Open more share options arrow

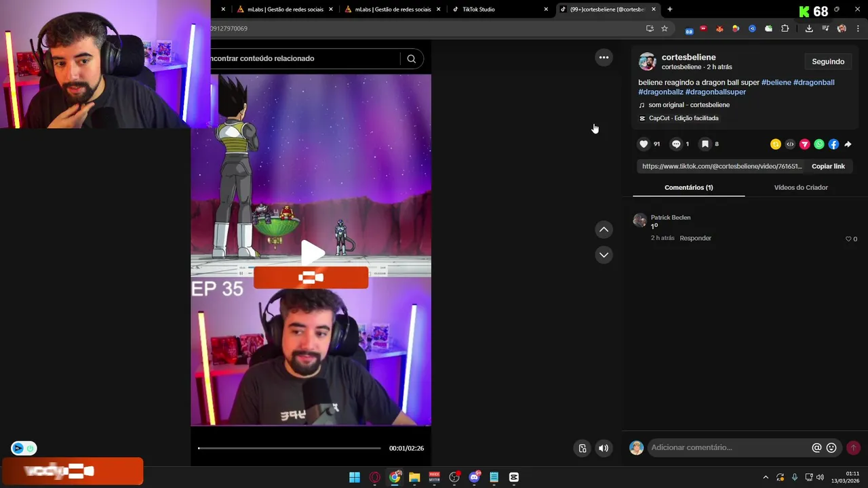click(848, 144)
